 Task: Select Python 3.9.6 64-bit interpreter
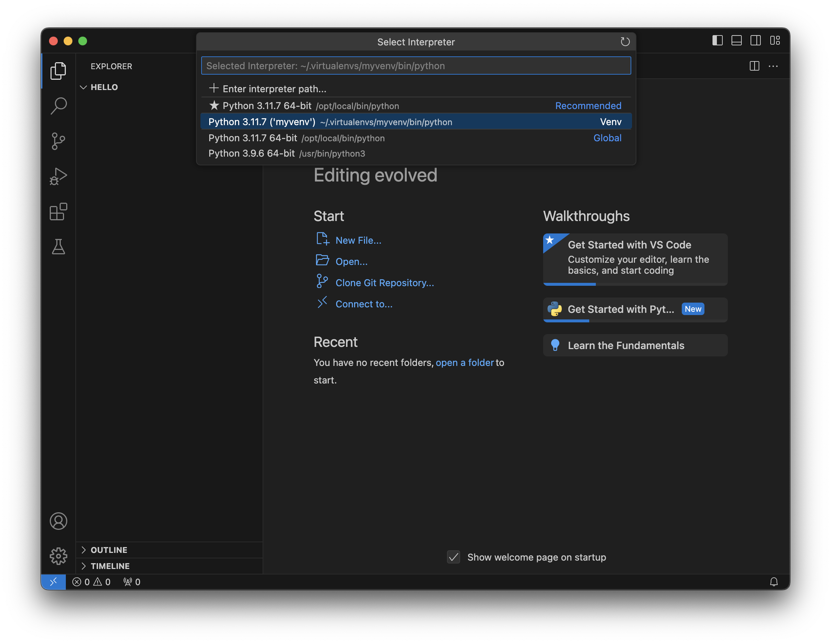(x=416, y=153)
